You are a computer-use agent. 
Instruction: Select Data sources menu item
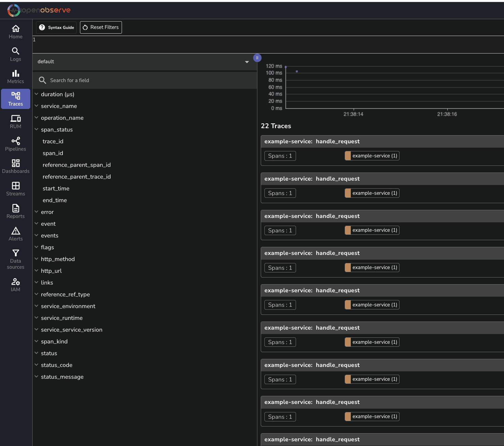point(15,259)
